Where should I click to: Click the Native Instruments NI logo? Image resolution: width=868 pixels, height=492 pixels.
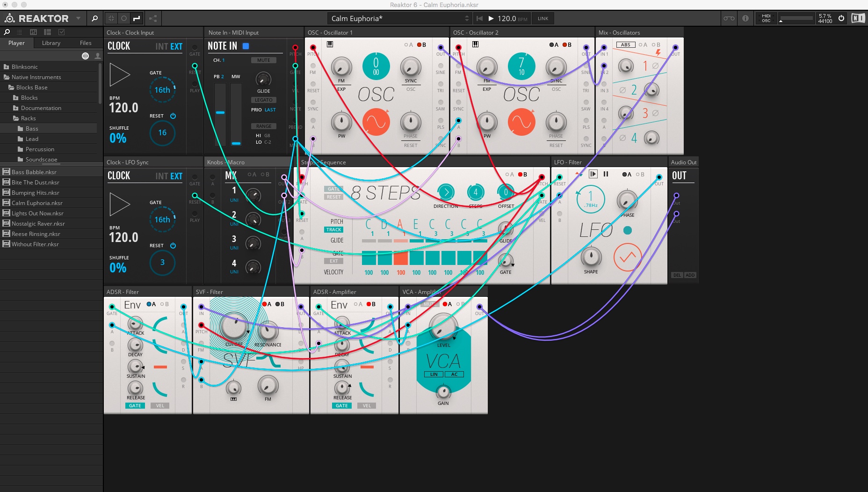coord(858,18)
